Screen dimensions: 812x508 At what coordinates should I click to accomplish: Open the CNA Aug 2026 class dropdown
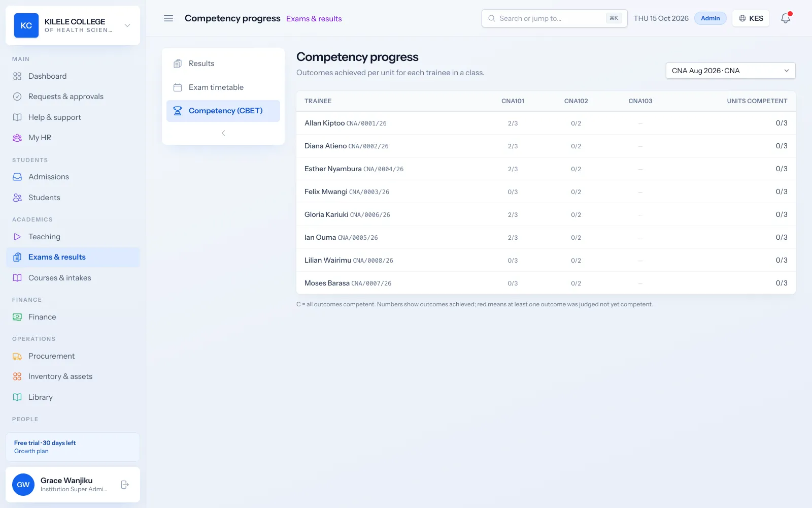coord(730,71)
